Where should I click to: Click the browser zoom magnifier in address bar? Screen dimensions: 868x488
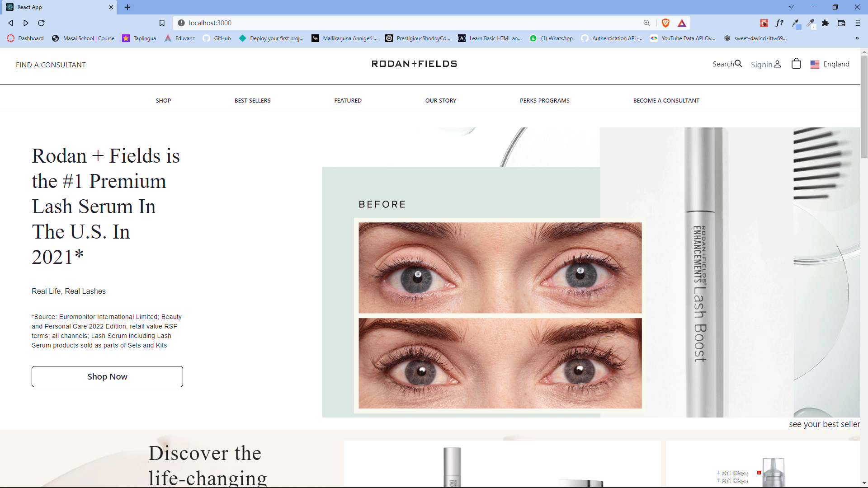click(646, 23)
